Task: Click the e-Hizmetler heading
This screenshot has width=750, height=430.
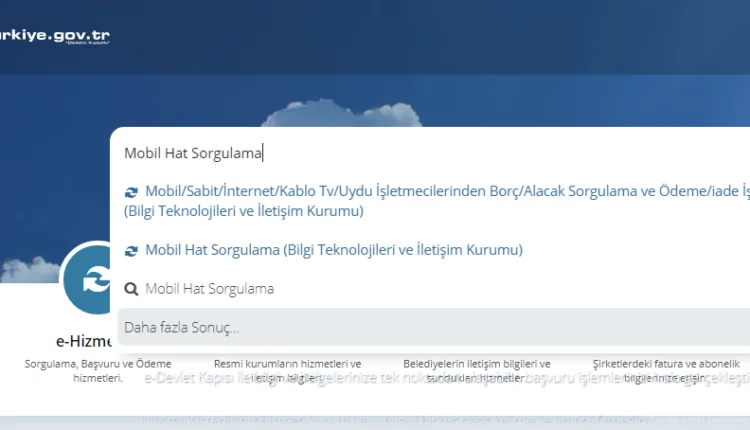Action: (x=84, y=341)
